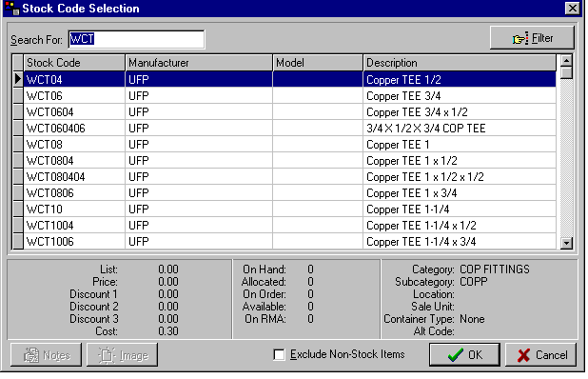Click the Notes button
The height and width of the screenshot is (379, 588).
[46, 354]
